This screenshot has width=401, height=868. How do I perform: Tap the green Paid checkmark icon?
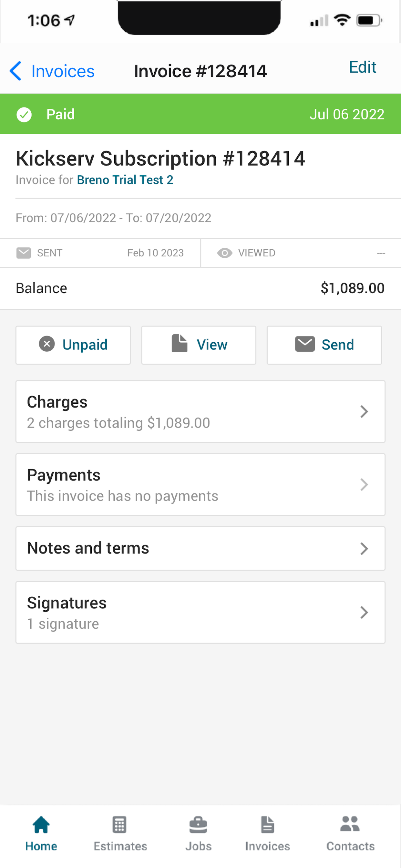24,115
